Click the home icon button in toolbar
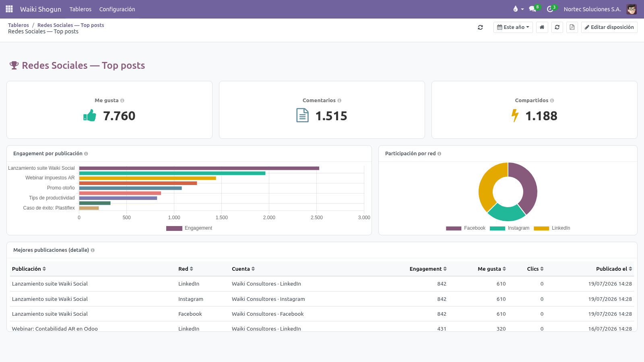This screenshot has width=644, height=362. [x=542, y=27]
